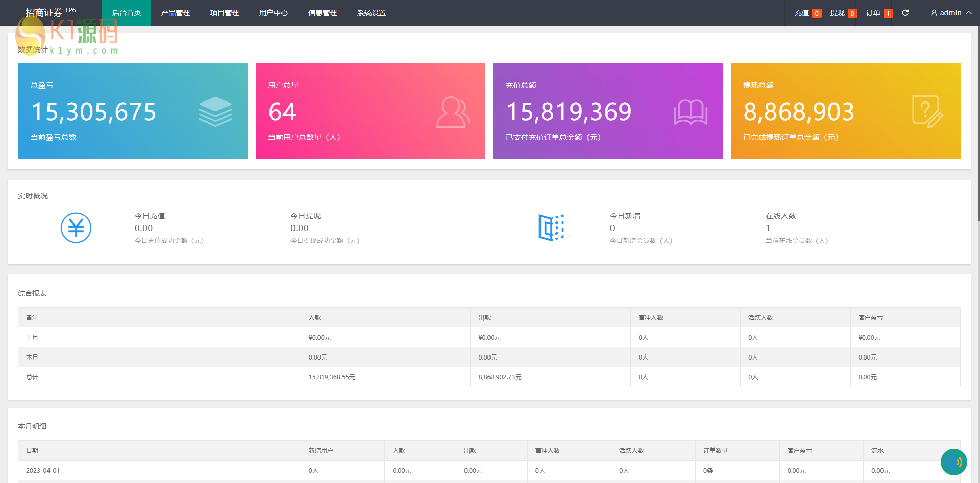Open the 项目管理 menu
Viewport: 980px width, 483px height.
click(225, 13)
